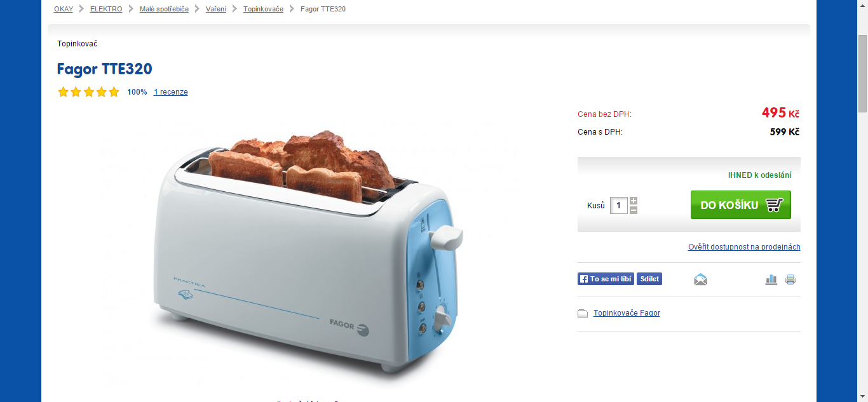Go to Topinkovače breadcrumb category

(x=263, y=9)
